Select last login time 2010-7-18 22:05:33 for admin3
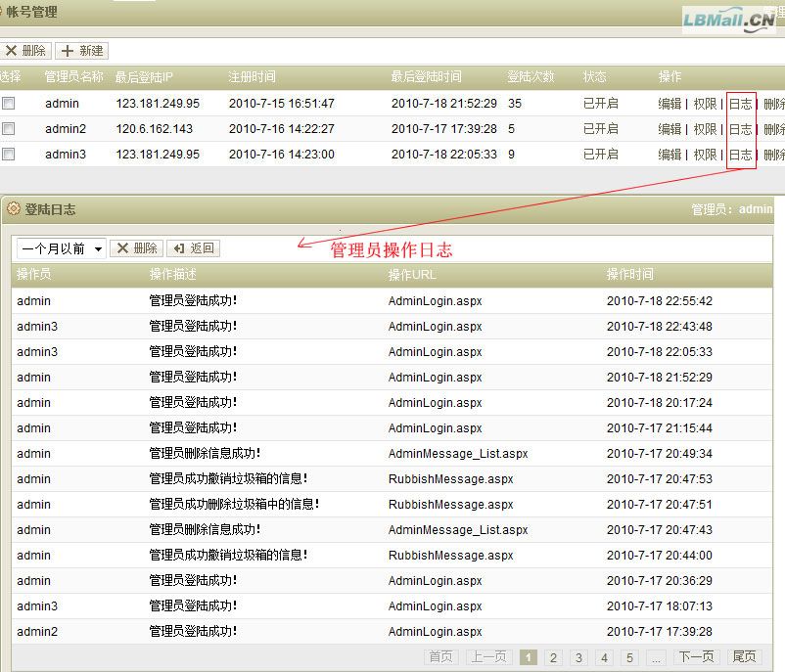 click(x=444, y=155)
